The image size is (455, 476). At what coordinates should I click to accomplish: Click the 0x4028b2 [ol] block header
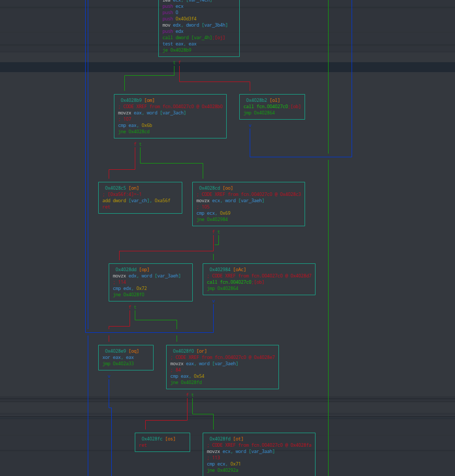[263, 100]
